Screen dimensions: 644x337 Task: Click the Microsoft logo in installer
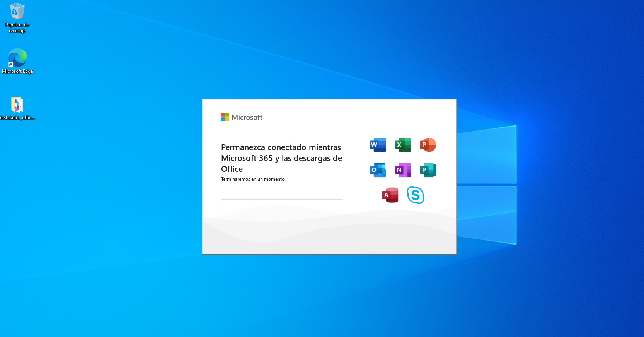[x=242, y=117]
